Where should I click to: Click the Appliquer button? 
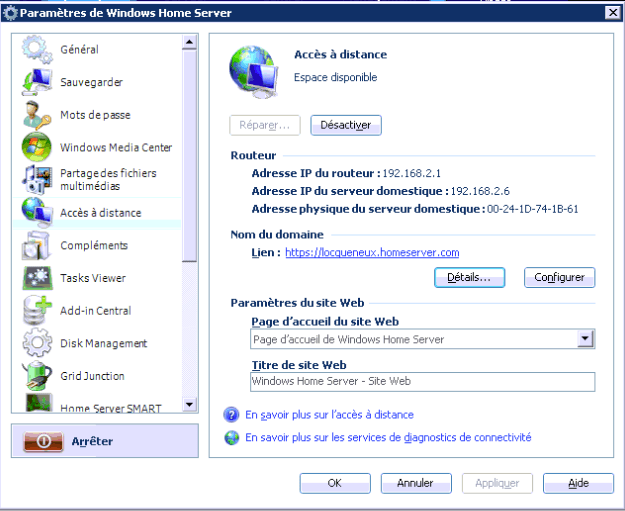point(497,483)
